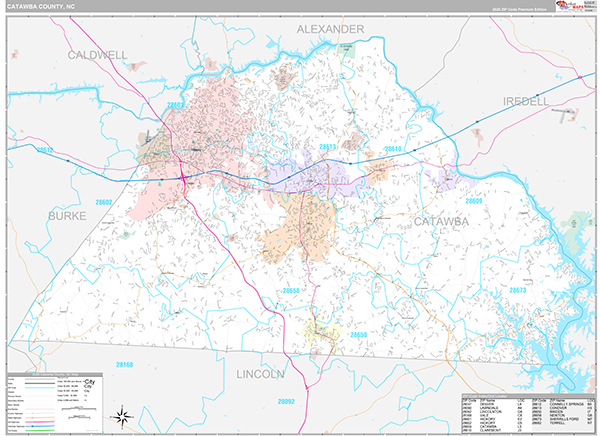Click ZIP code label 28650 on the map
The image size is (600, 436).
coord(359,335)
